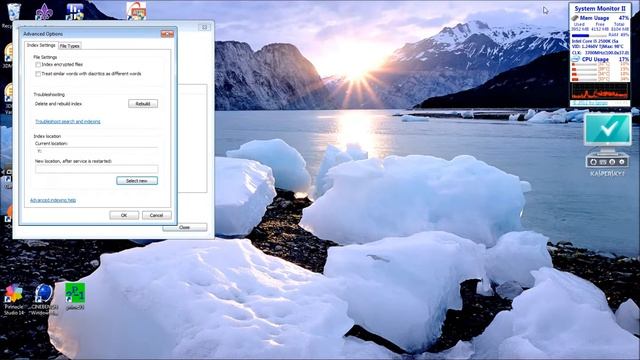The image size is (640, 360).
Task: Switch to the File Types tab
Action: pyautogui.click(x=70, y=46)
